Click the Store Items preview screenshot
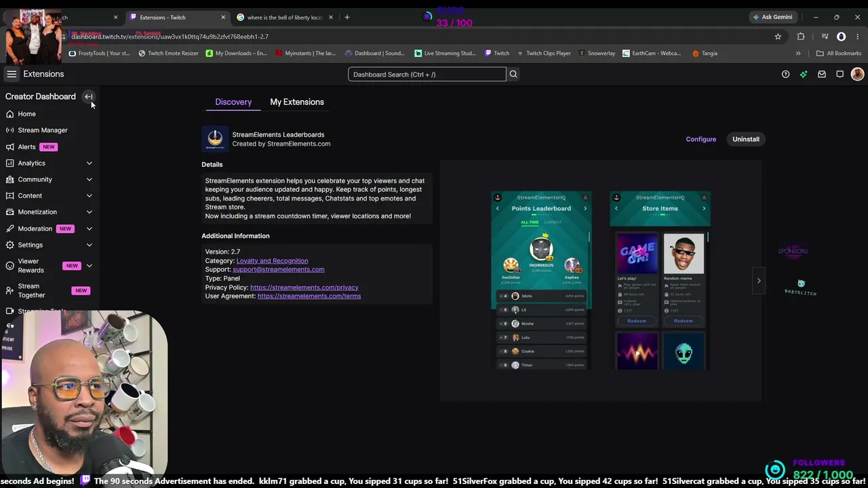The image size is (868, 488). pos(660,281)
